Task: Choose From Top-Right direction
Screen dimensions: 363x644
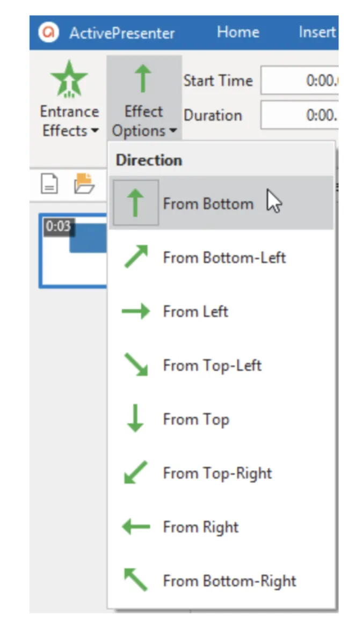Action: point(217,473)
